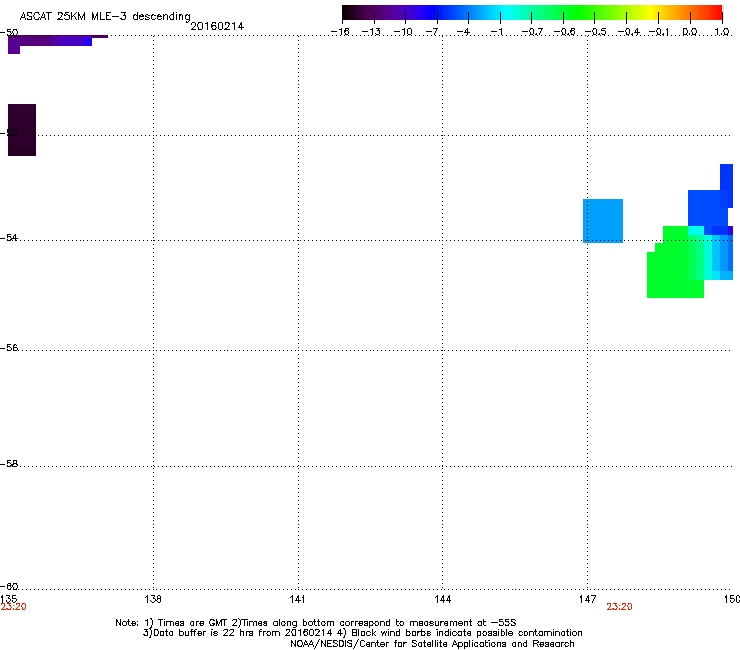Click the "138" longitude axis label
This screenshot has width=740, height=650.
153,599
